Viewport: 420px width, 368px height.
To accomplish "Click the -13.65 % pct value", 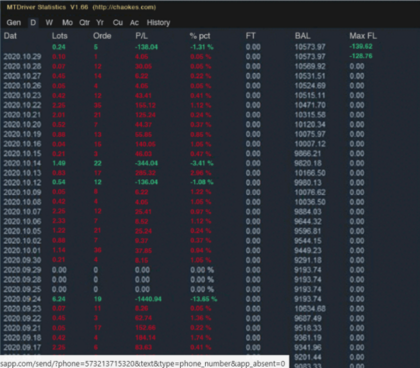I will point(204,299).
